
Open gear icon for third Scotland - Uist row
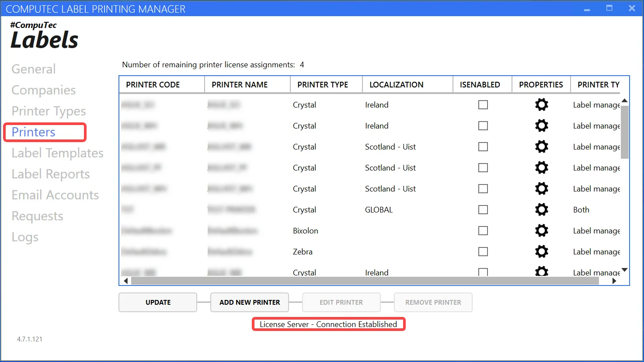tap(541, 189)
